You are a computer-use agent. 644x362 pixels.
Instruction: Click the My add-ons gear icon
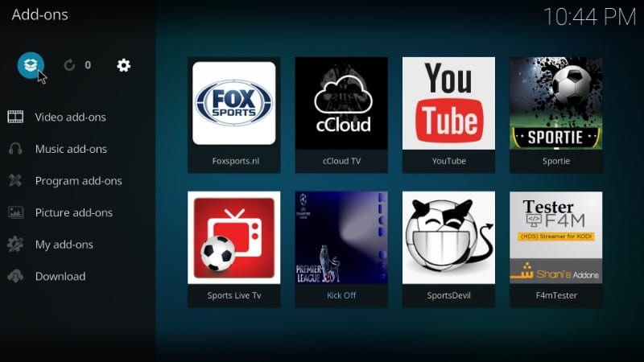[15, 245]
